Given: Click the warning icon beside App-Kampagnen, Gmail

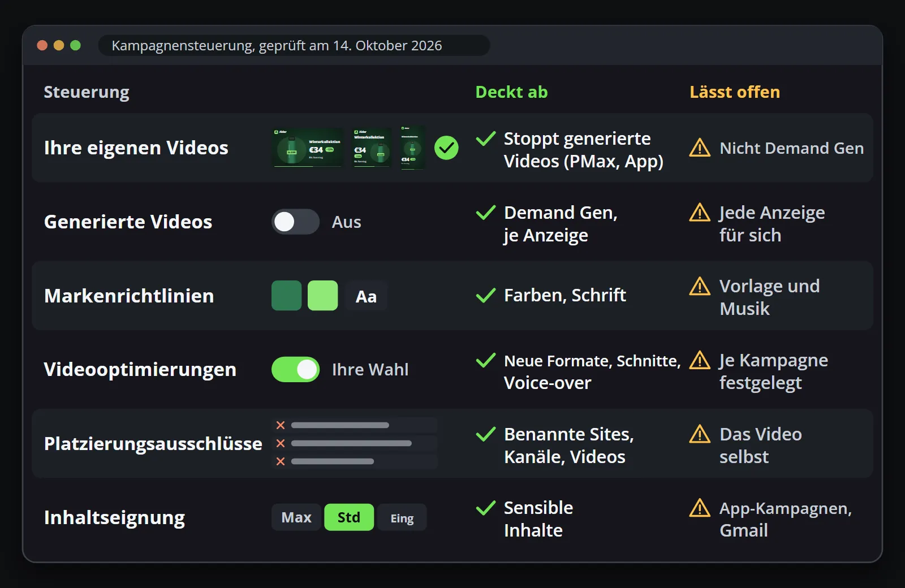Looking at the screenshot, I should (700, 508).
